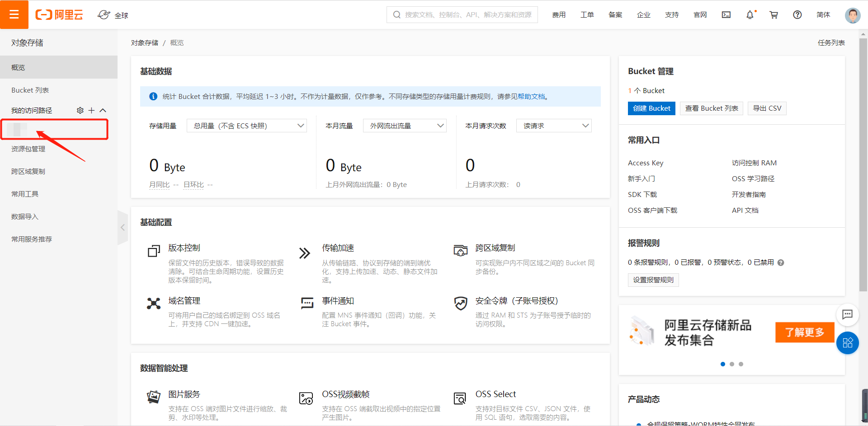868x426 pixels.
Task: Select the second banner carousel dot
Action: pyautogui.click(x=732, y=364)
